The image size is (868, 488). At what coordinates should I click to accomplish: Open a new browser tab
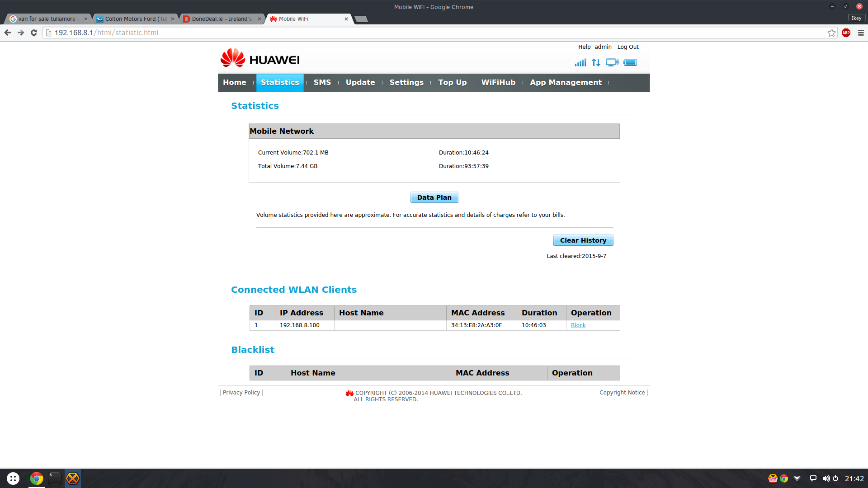tap(361, 19)
